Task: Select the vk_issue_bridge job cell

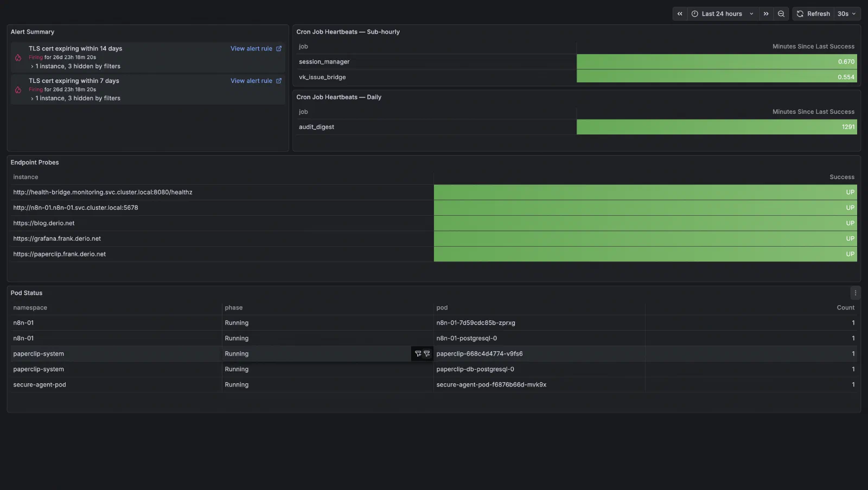Action: 436,77
